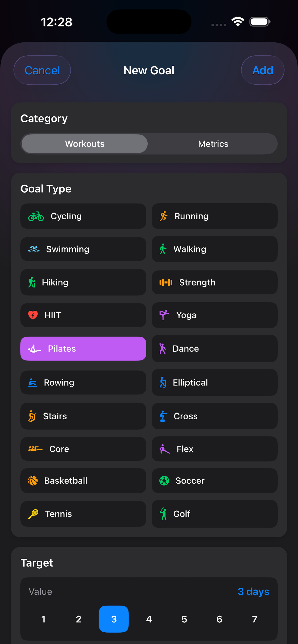Select the Basketball ball icon

pos(33,481)
